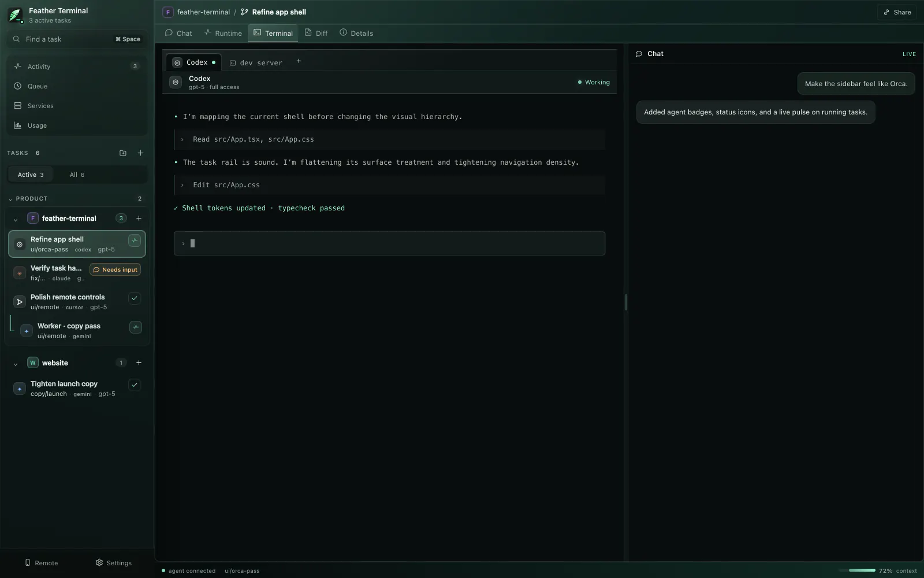Click the branch icon in the breadcrumb
924x578 pixels.
click(244, 12)
